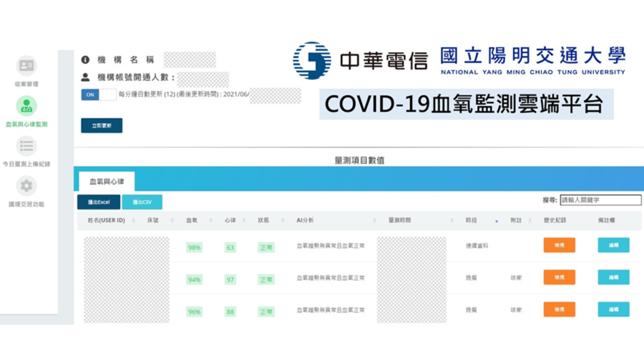Click the 機構帳號開通人數 label
The width and height of the screenshot is (644, 362).
[136, 77]
